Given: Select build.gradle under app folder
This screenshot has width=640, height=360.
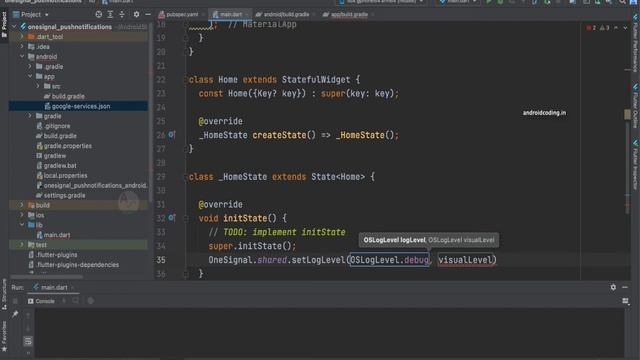Looking at the screenshot, I should [64, 96].
